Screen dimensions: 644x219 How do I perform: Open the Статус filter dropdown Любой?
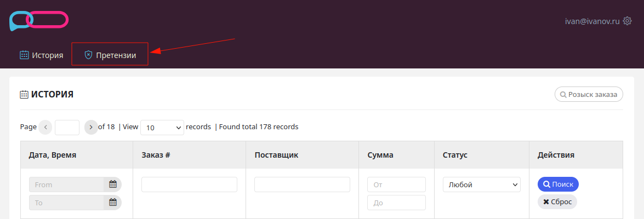[x=481, y=185]
